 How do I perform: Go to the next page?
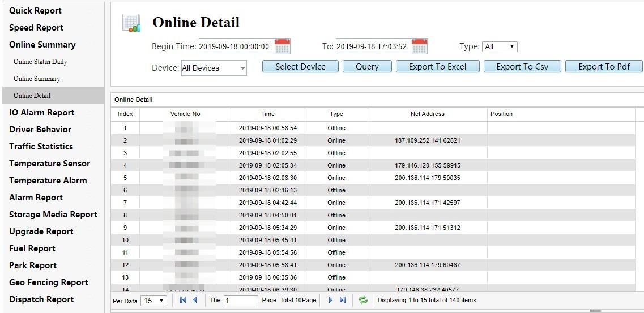point(331,301)
